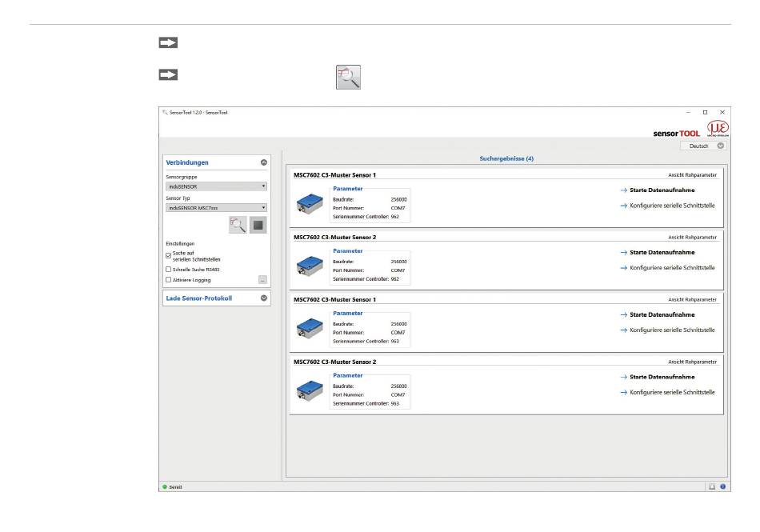The image size is (760, 532).
Task: Click the SensorTool title bar app icon
Action: click(165, 112)
